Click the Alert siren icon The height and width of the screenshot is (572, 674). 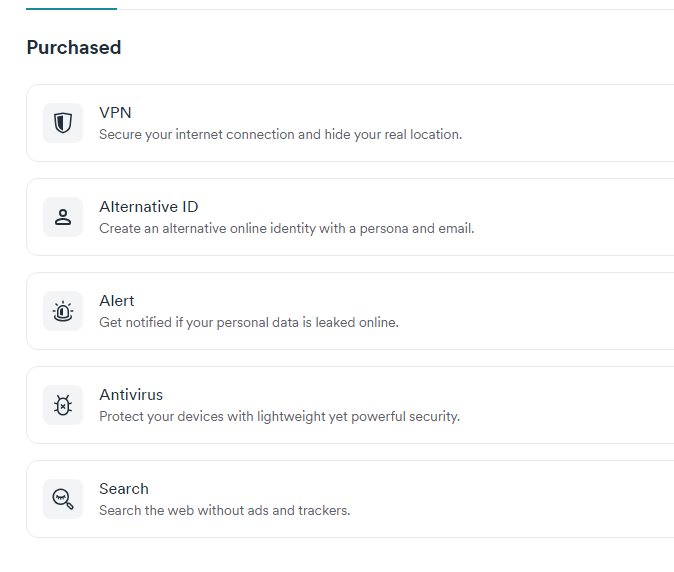[63, 311]
